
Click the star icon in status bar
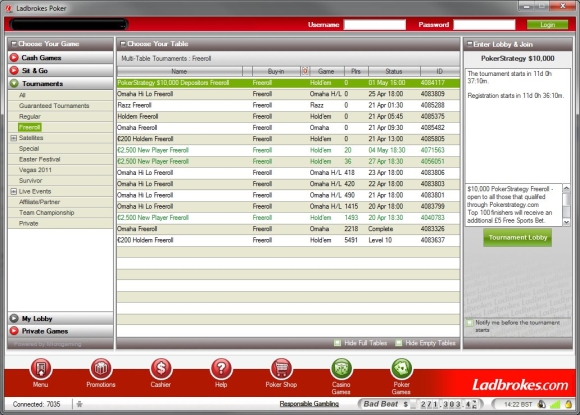pos(79,404)
